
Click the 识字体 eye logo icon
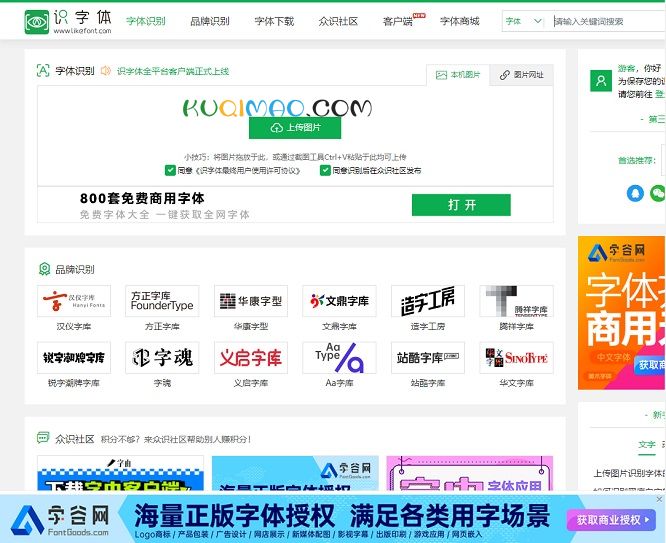click(37, 22)
